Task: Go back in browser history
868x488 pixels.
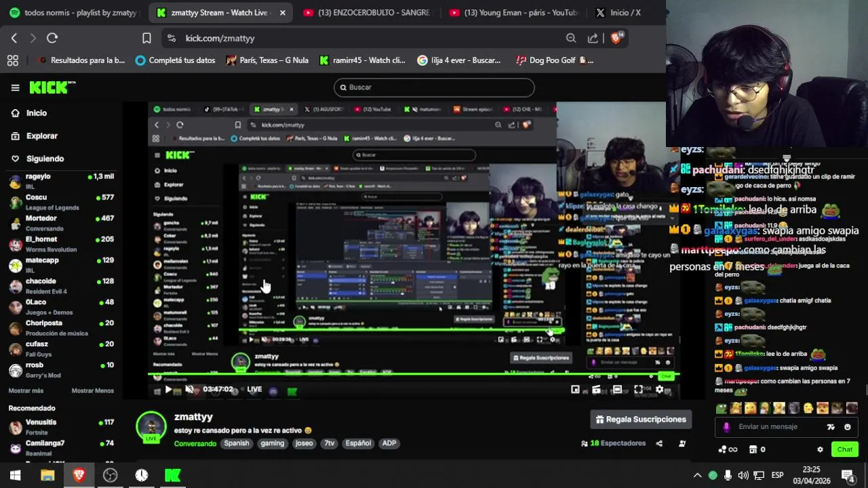Action: (x=14, y=38)
